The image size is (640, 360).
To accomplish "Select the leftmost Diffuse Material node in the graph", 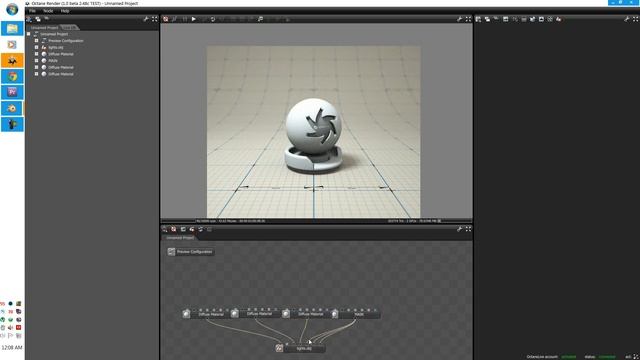I will tap(206, 314).
